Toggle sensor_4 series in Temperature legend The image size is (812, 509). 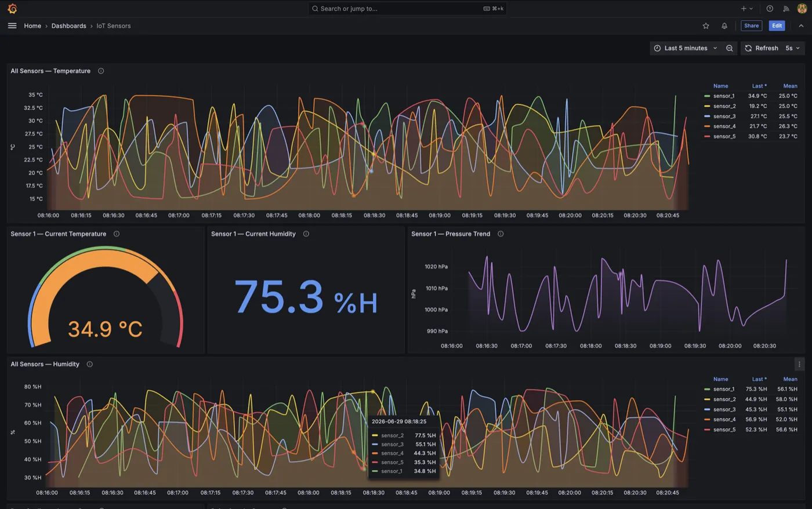tap(724, 126)
